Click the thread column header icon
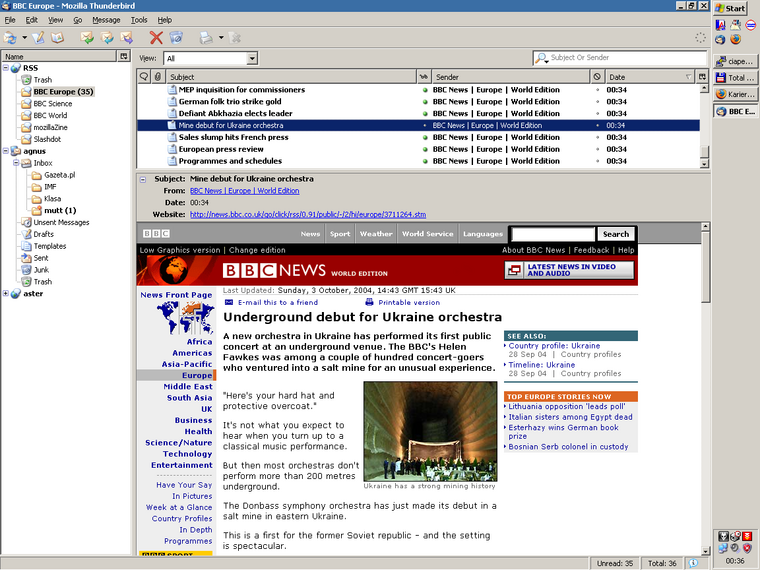 point(144,77)
